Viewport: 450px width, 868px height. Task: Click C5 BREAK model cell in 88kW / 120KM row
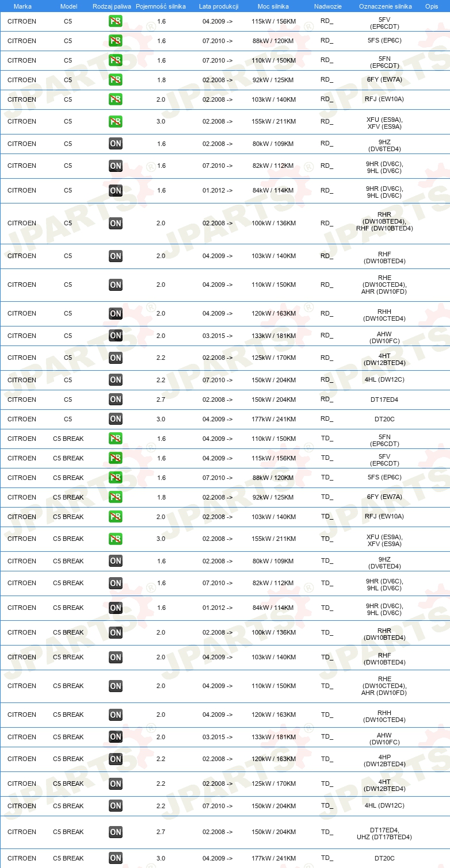click(x=68, y=478)
